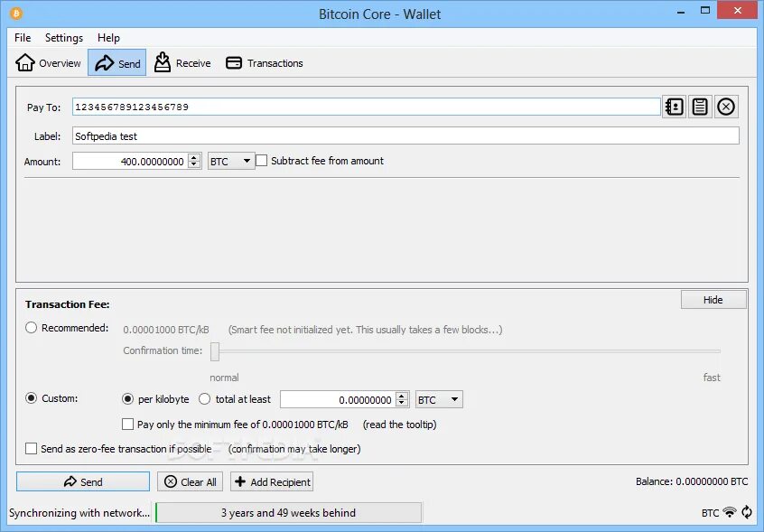Click the 'normal' slider label
The width and height of the screenshot is (764, 532).
point(224,377)
